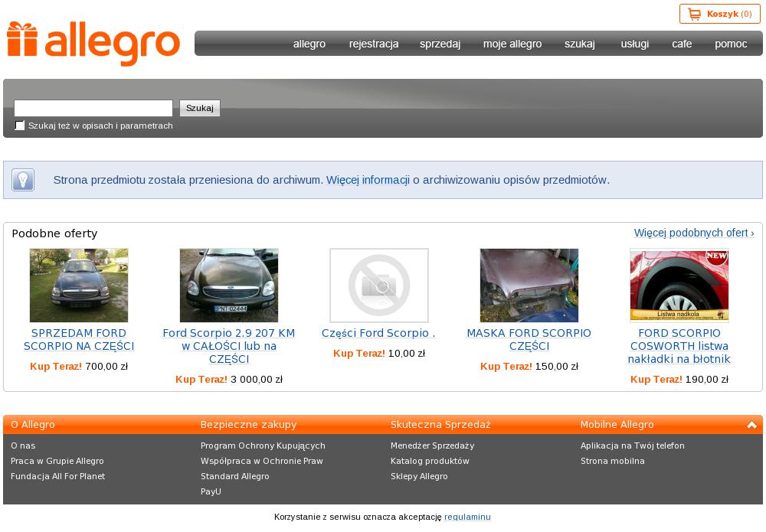Open 'Aplikacja na Twój telefon' link

[633, 446]
